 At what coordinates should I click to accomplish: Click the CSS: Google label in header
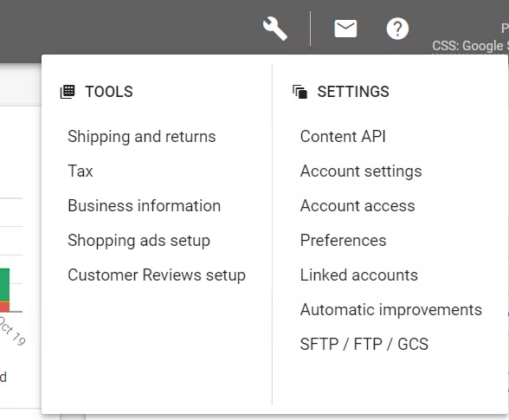(x=470, y=46)
